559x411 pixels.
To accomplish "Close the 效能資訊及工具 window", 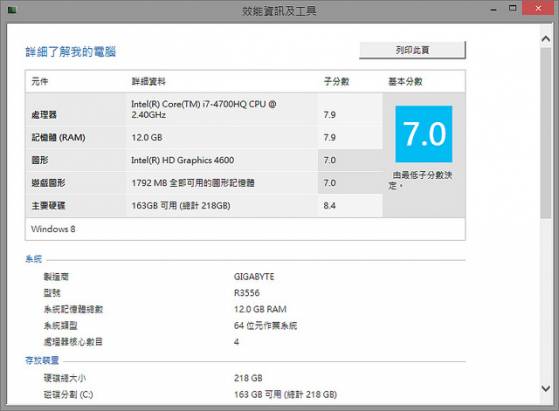I will click(x=538, y=8).
